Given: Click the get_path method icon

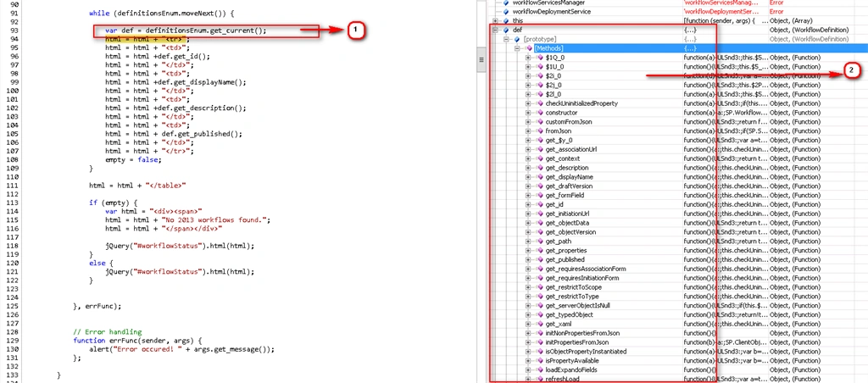Looking at the screenshot, I should point(540,241).
